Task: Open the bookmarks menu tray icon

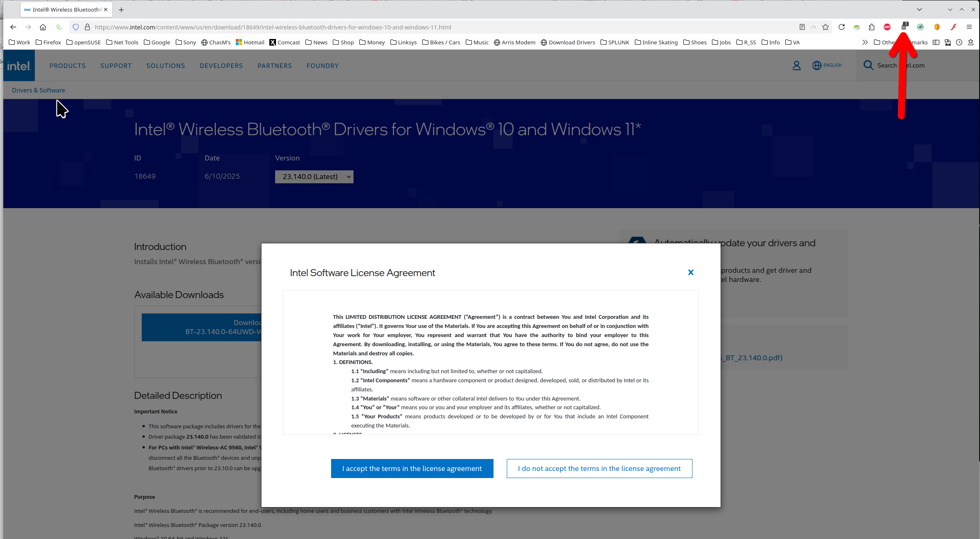Action: pos(970,42)
